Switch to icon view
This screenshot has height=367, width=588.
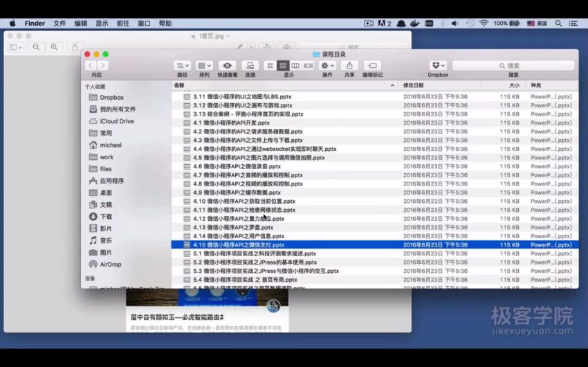(x=270, y=66)
